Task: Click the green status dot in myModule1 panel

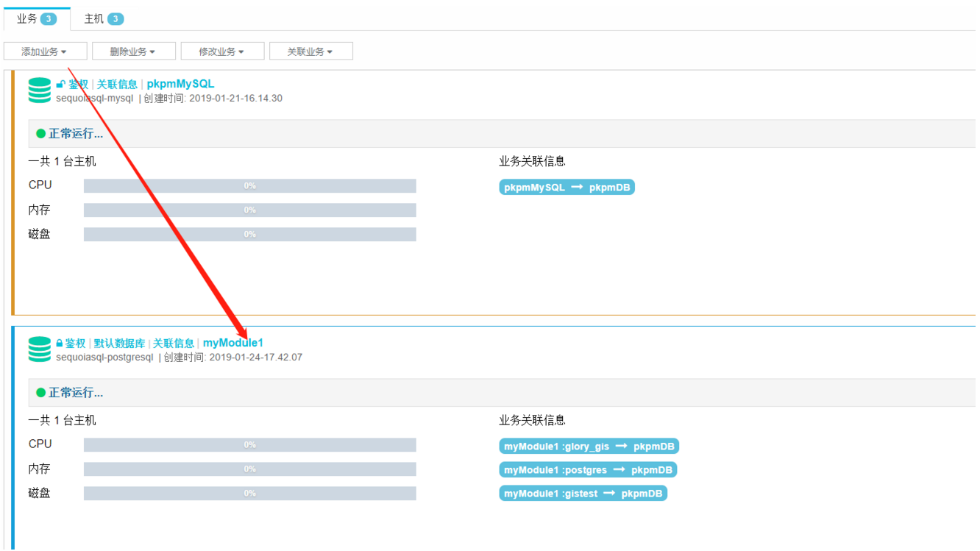Action: [x=41, y=393]
